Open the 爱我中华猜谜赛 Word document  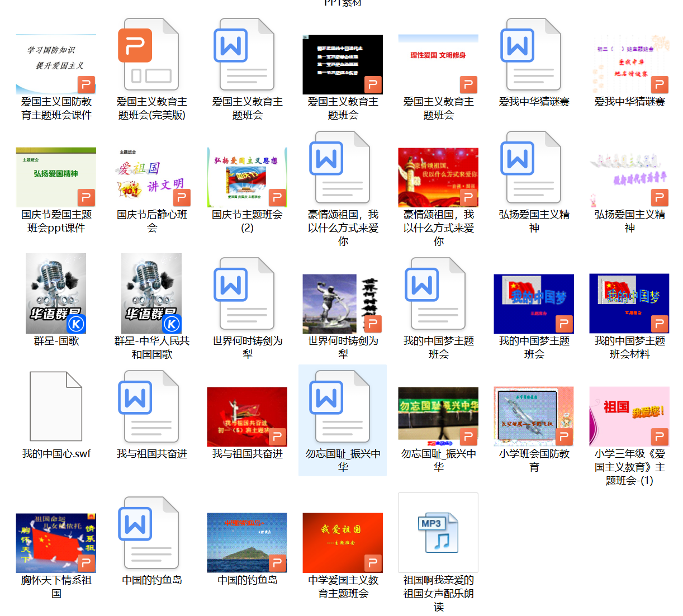tap(534, 55)
